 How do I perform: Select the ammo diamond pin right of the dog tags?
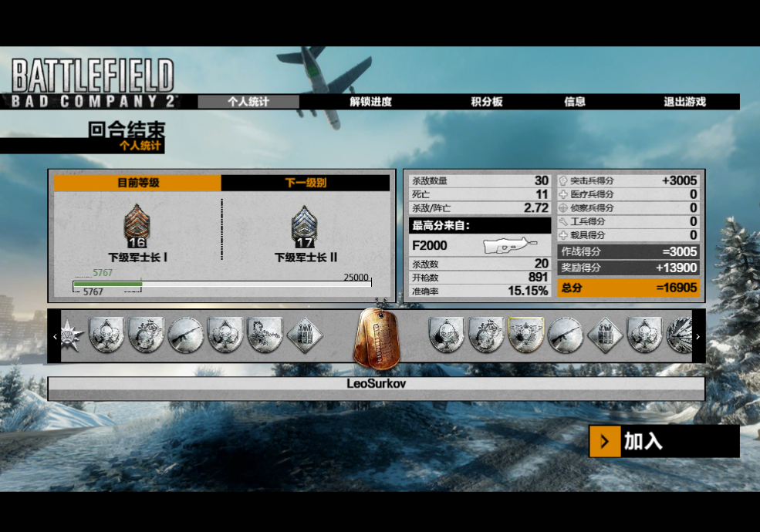click(x=605, y=335)
